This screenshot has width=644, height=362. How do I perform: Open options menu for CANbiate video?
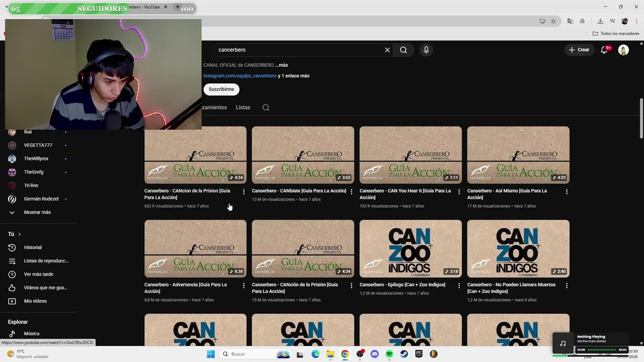(x=351, y=192)
